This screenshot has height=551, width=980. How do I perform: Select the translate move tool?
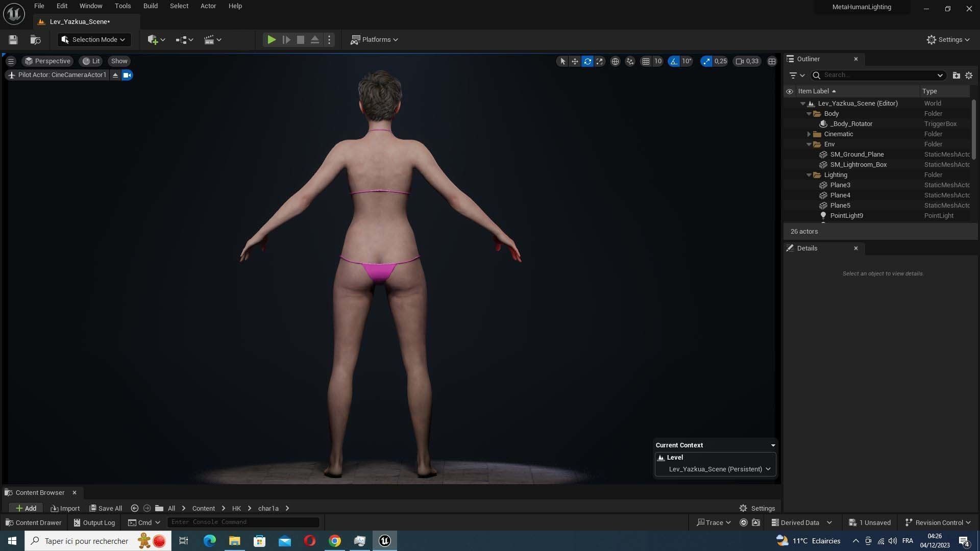tap(575, 61)
